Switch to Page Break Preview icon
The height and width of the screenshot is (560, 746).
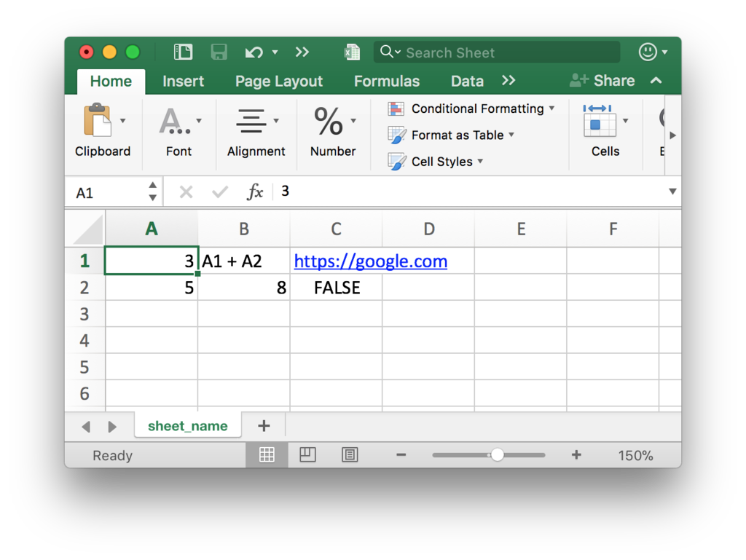tap(350, 455)
